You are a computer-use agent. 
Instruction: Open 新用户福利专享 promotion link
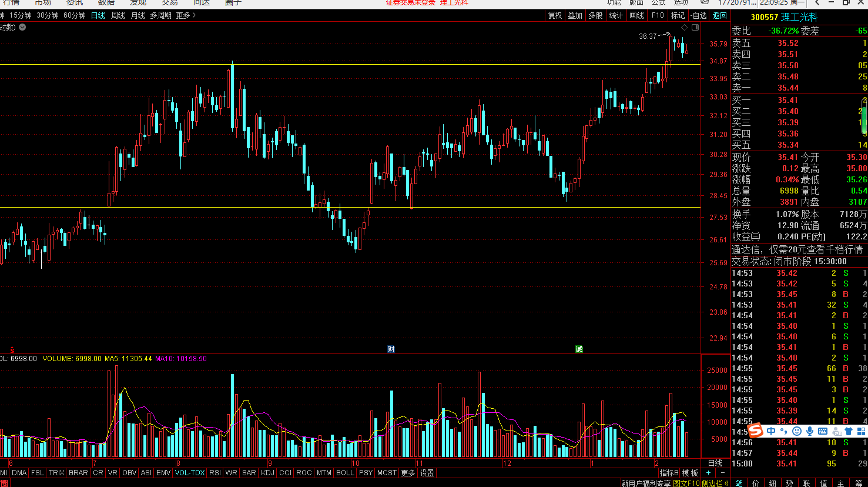point(646,483)
